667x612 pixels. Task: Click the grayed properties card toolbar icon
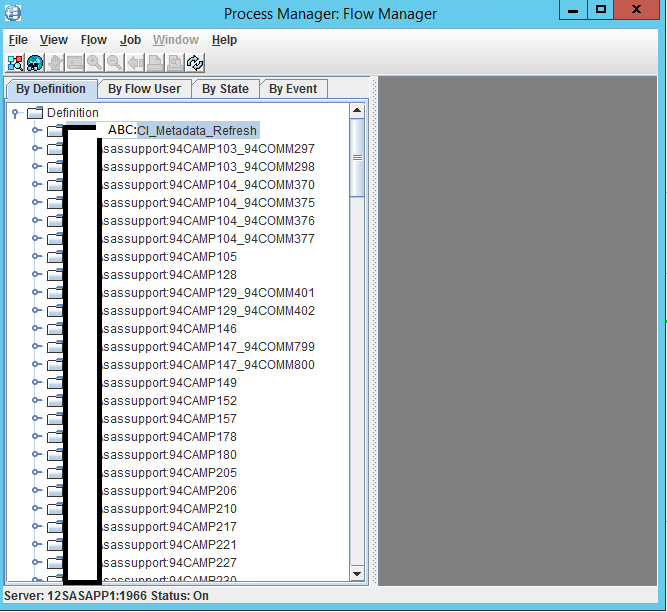click(75, 63)
